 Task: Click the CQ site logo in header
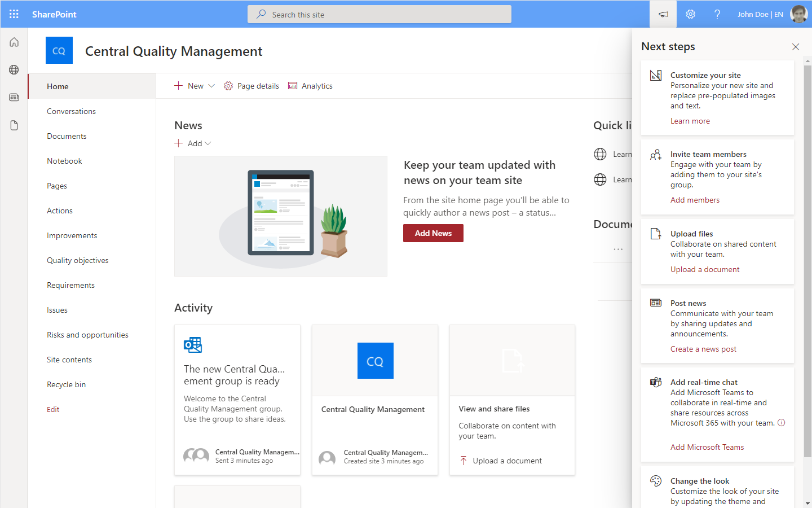(59, 50)
